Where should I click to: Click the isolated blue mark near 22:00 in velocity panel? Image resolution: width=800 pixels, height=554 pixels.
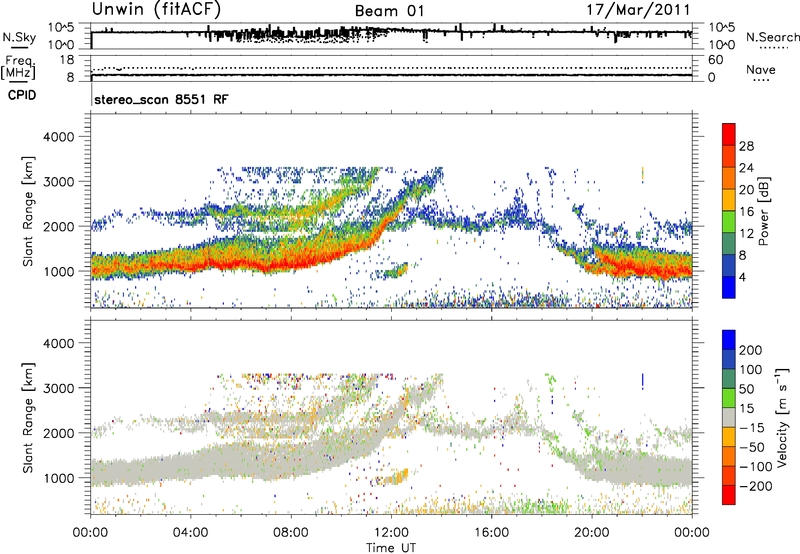pos(643,381)
